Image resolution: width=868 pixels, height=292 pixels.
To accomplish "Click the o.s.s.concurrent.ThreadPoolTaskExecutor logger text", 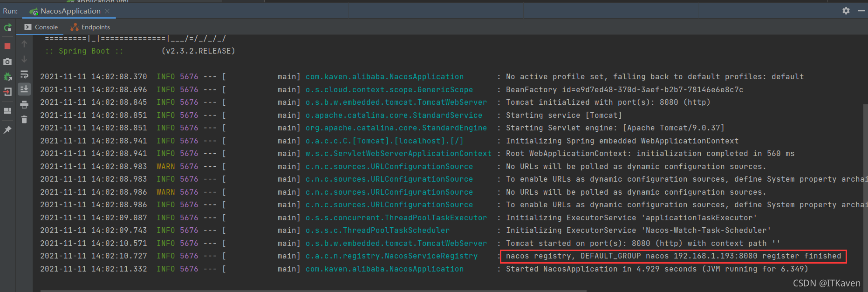I will tap(396, 217).
